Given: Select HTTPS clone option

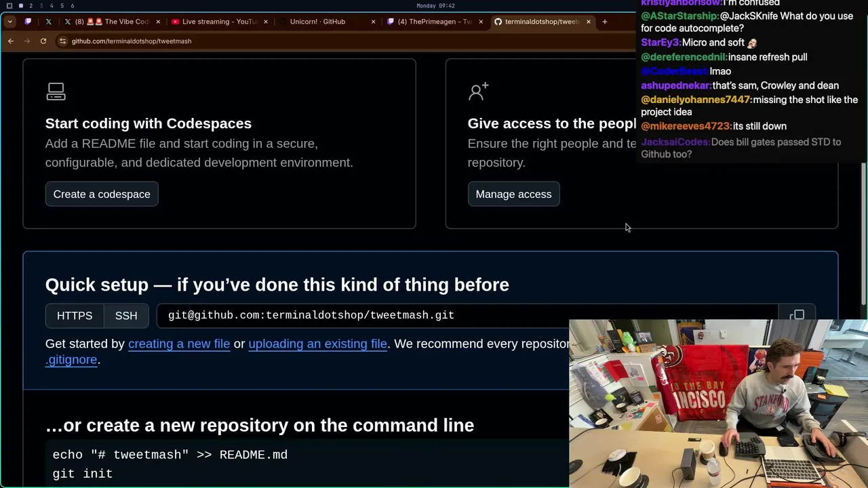Looking at the screenshot, I should [x=75, y=316].
